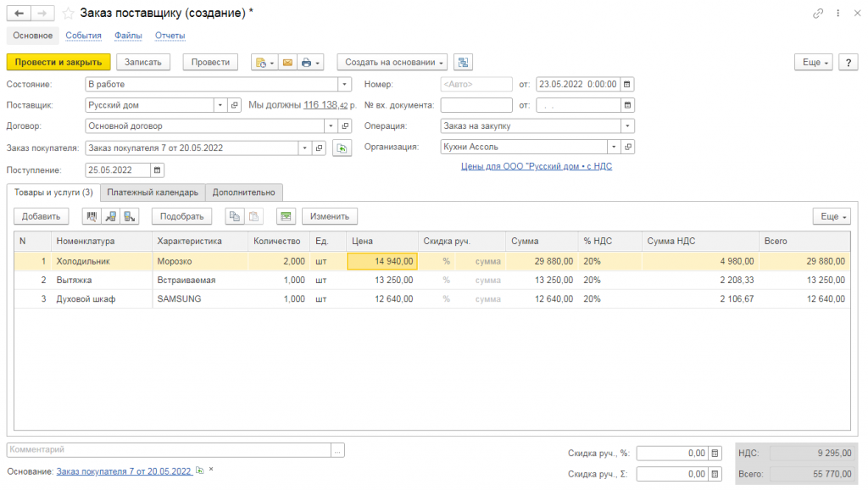
Task: Go forward with the right arrow button
Action: (42, 14)
